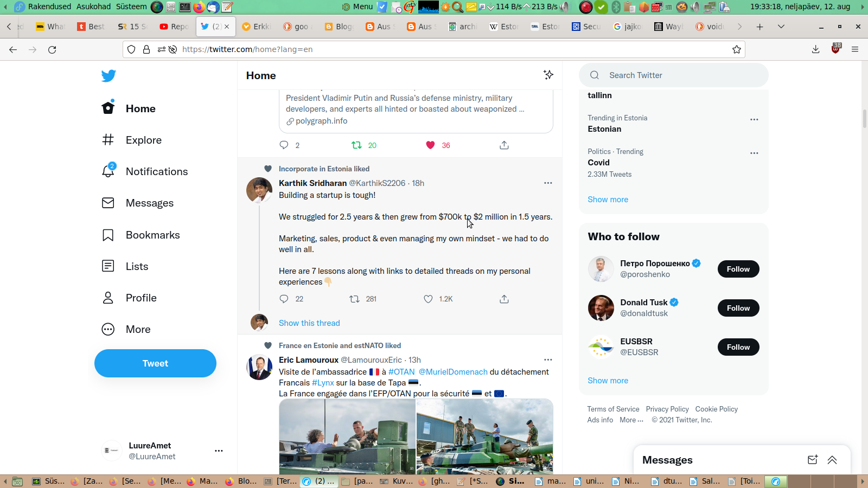This screenshot has width=868, height=488.
Task: Show more accounts to follow
Action: click(x=608, y=381)
